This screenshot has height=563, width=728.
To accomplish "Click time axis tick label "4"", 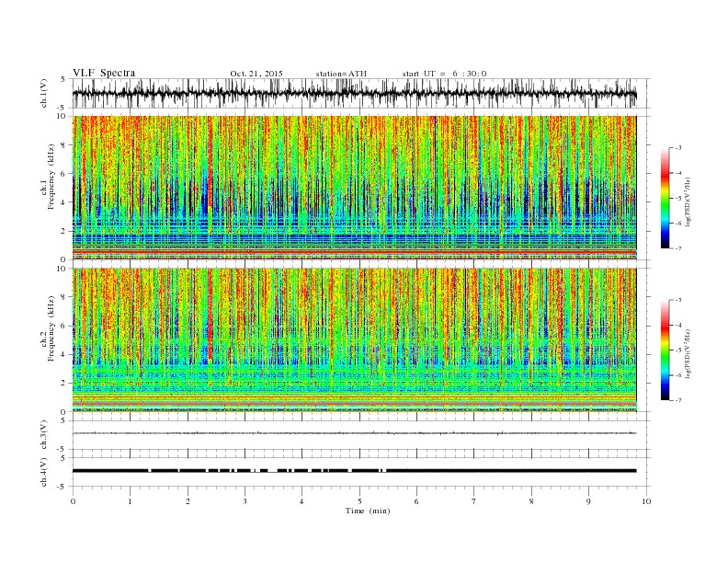I will [301, 501].
